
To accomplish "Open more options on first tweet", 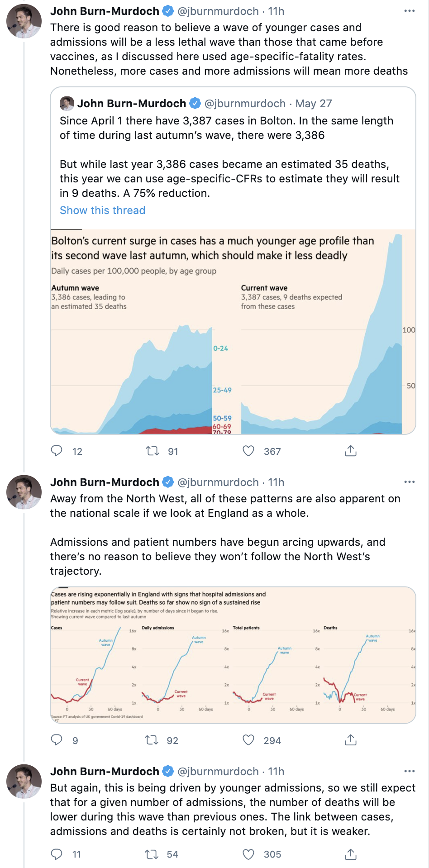I will pos(409,11).
